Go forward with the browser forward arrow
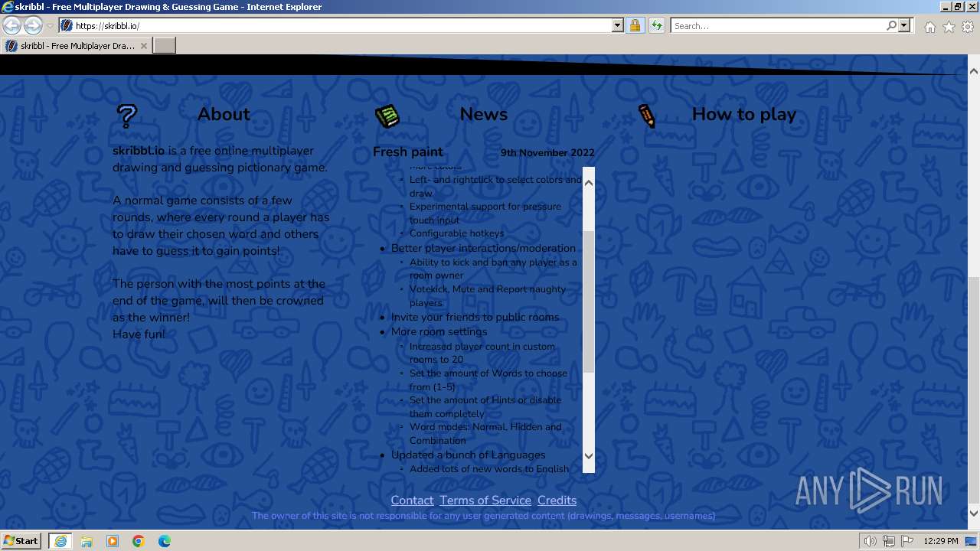The width and height of the screenshot is (980, 551). [33, 25]
